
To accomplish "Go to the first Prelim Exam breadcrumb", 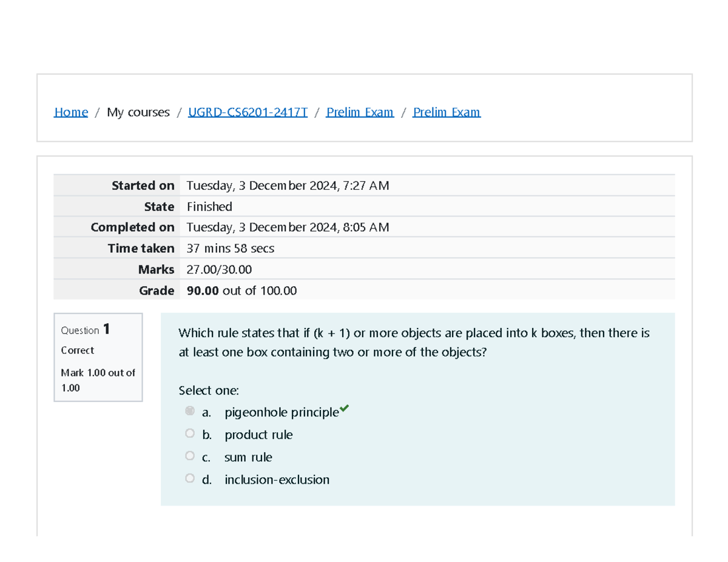I will click(360, 112).
